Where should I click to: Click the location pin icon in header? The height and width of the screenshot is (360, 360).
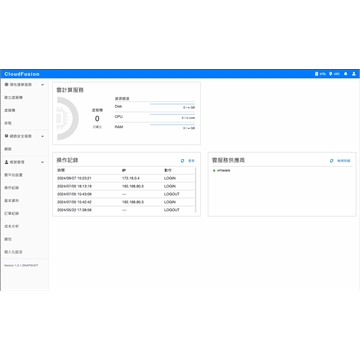tap(331, 74)
